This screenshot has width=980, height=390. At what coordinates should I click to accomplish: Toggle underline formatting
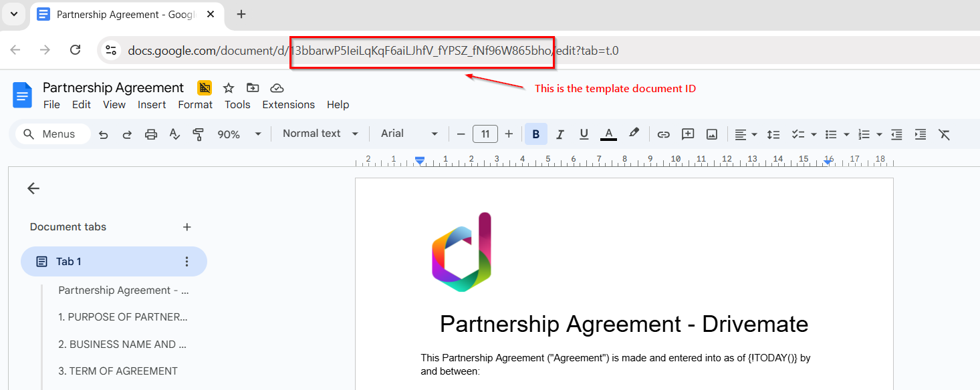click(x=584, y=134)
